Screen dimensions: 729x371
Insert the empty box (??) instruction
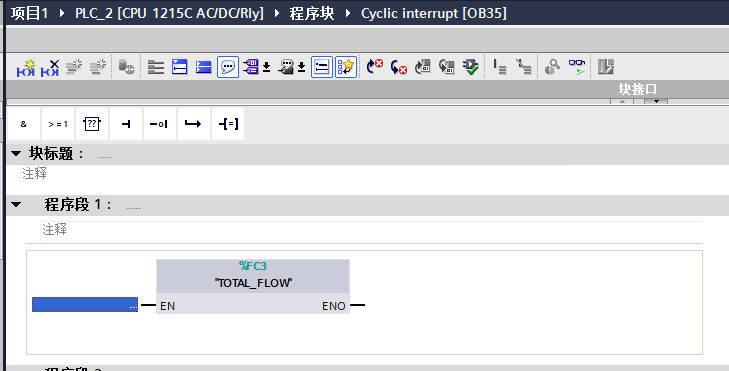click(92, 124)
